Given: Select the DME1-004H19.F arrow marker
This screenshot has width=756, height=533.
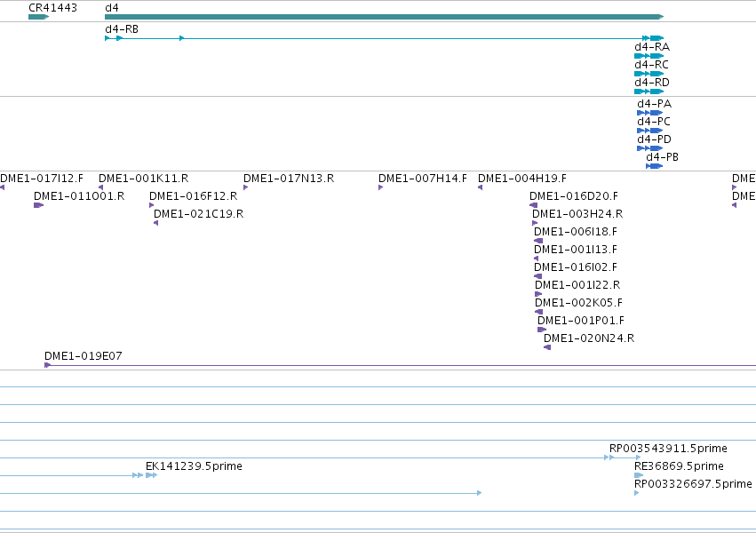Looking at the screenshot, I should (481, 187).
